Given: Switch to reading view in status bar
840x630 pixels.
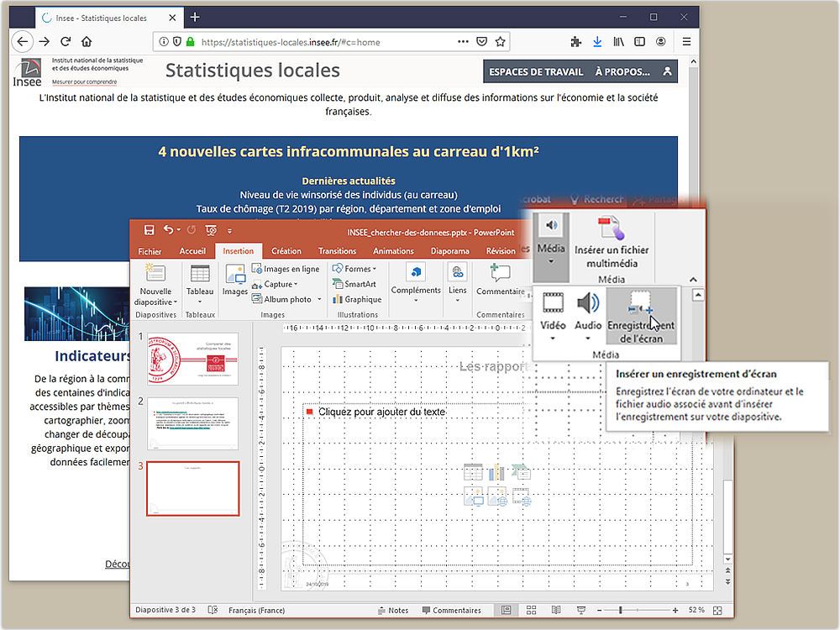Looking at the screenshot, I should pyautogui.click(x=556, y=610).
